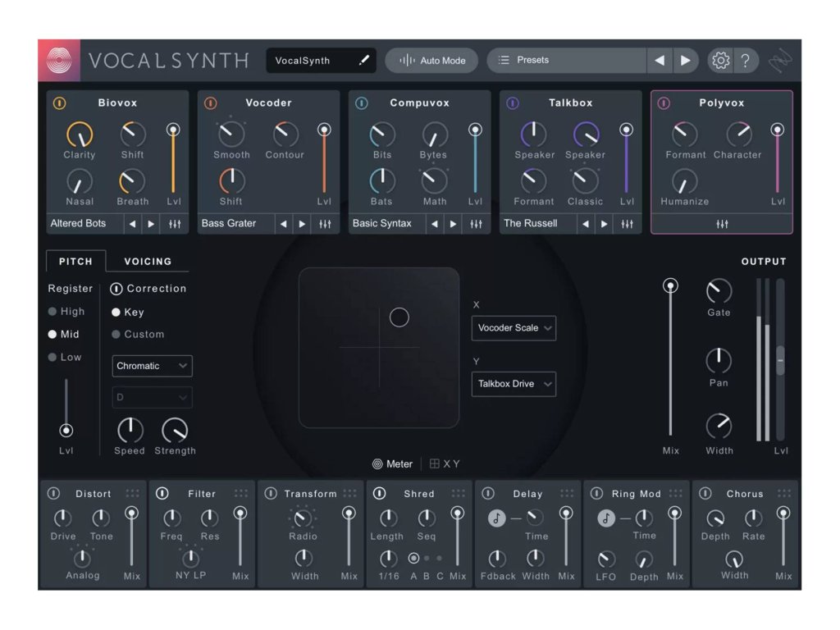Open the Basic Syntax preset name
This screenshot has width=840, height=630.
382,223
